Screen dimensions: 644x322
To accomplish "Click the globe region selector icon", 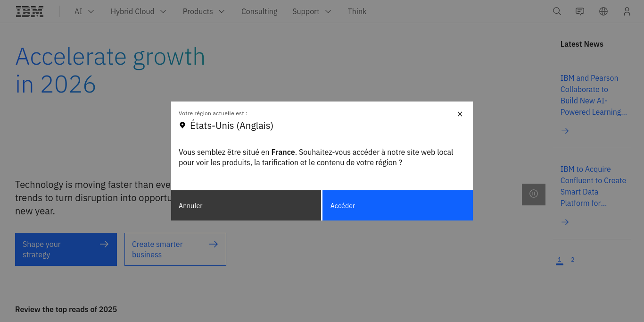I will pyautogui.click(x=603, y=11).
